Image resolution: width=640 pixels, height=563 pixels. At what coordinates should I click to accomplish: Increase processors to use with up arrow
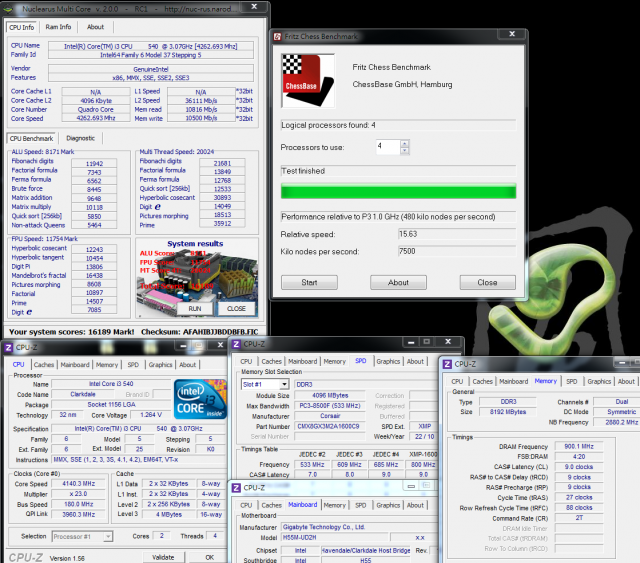click(404, 144)
